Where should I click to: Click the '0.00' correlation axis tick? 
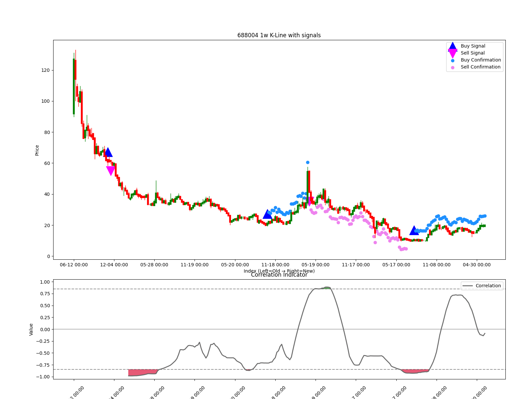click(45, 330)
